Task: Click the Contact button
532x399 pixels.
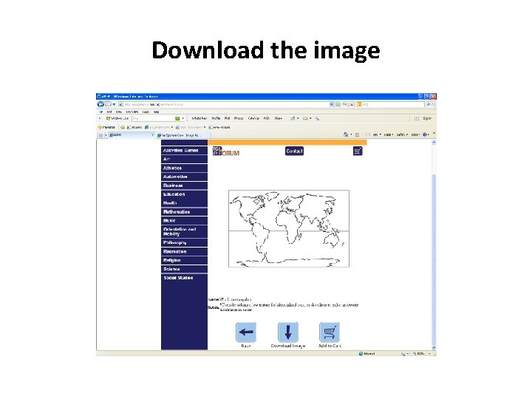Action: tap(294, 151)
